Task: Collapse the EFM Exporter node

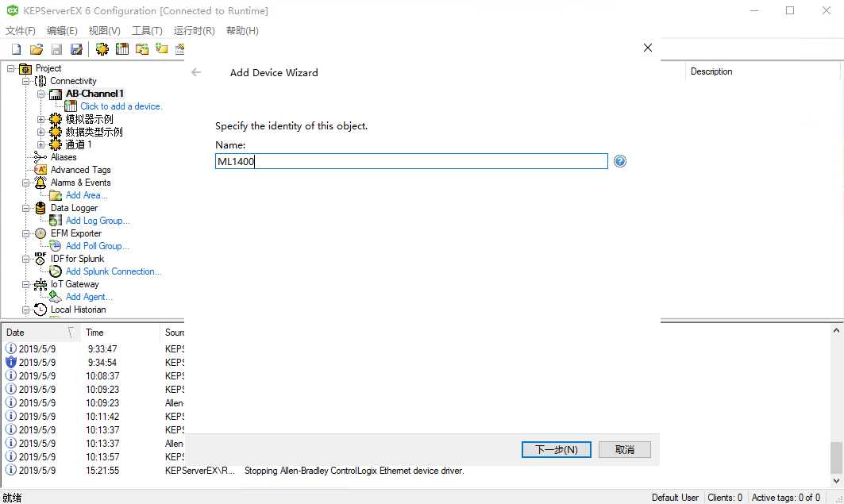Action: point(25,233)
